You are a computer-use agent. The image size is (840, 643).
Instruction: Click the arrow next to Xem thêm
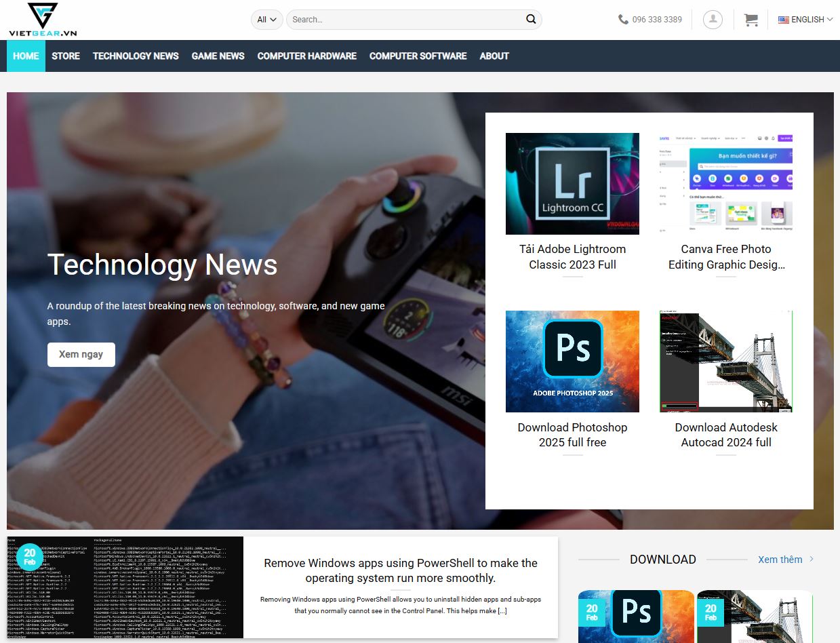[x=812, y=560]
